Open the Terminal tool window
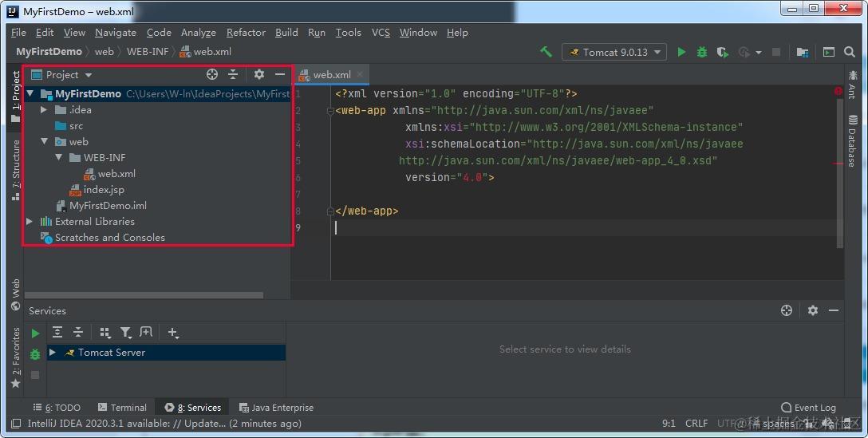868x438 pixels. click(x=122, y=408)
